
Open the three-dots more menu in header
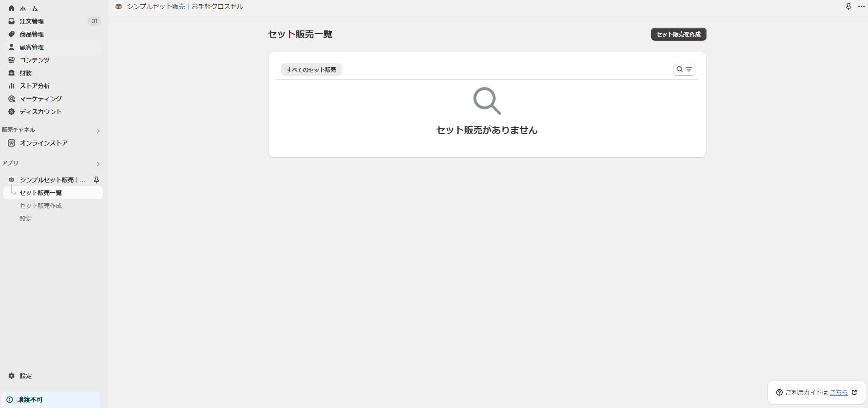tap(861, 6)
